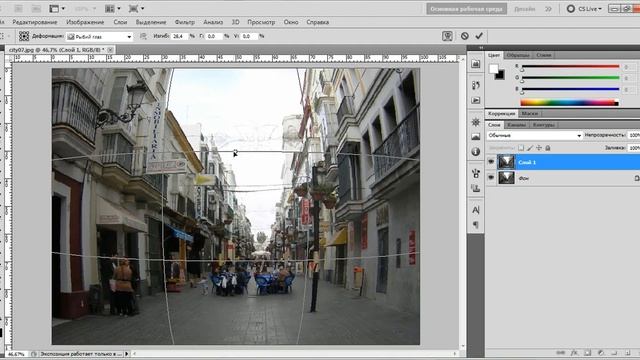Click the warp grid reference icon
This screenshot has height=360, width=640.
(x=24, y=36)
